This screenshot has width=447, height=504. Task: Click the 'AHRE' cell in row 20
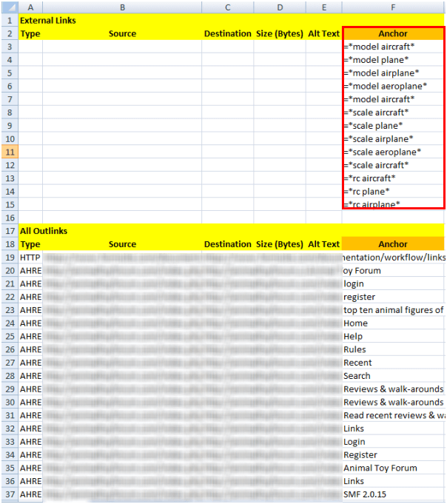click(x=30, y=270)
